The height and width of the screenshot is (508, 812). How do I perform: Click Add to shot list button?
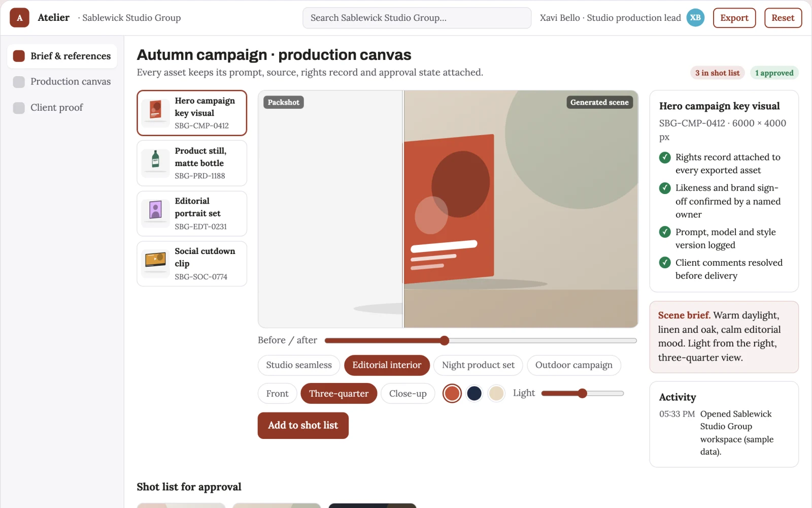click(x=303, y=426)
